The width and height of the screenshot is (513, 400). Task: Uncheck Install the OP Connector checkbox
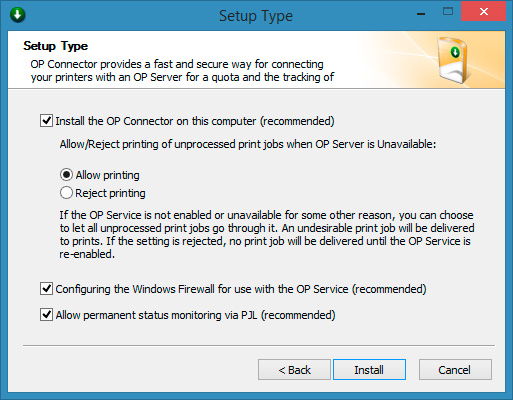click(46, 121)
